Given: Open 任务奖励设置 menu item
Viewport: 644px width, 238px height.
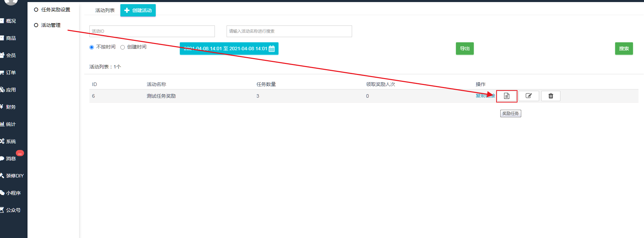Looking at the screenshot, I should click(x=55, y=10).
